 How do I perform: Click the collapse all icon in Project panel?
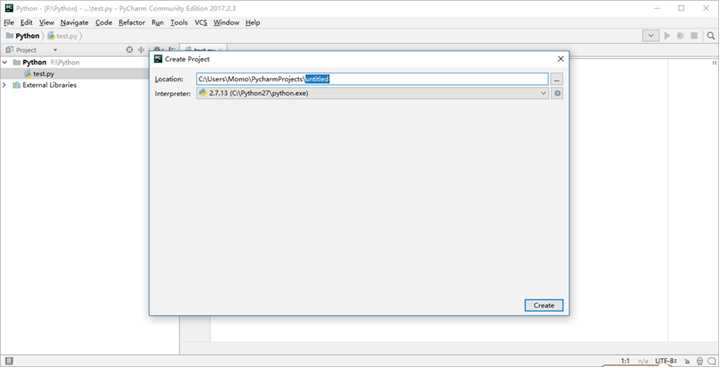pyautogui.click(x=141, y=50)
